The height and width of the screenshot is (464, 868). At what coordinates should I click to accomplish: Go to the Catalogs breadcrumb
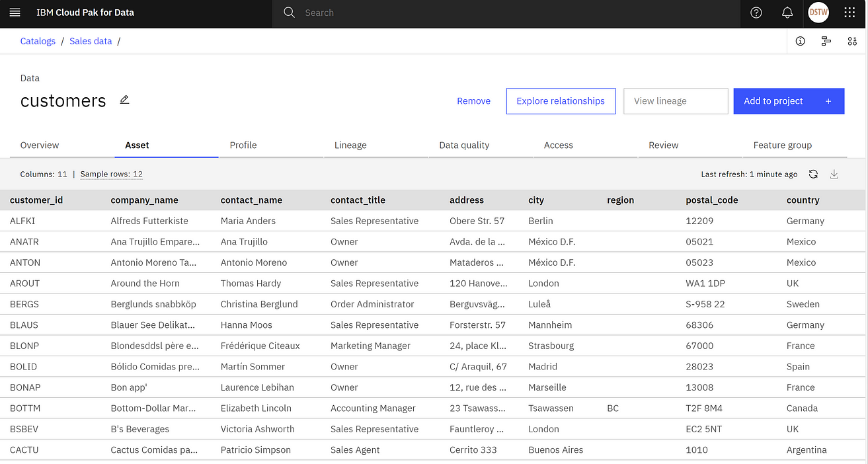pyautogui.click(x=38, y=41)
